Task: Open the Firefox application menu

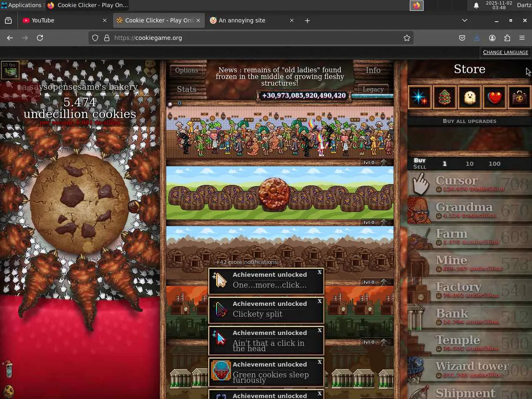Action: click(522, 38)
